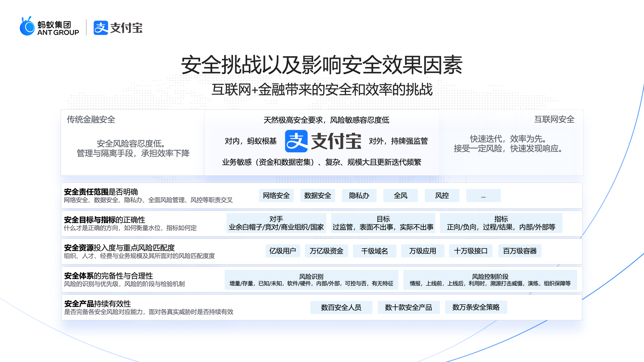Screen dimensions: 644x362
Task: Click the 全风 tag box
Action: point(400,196)
